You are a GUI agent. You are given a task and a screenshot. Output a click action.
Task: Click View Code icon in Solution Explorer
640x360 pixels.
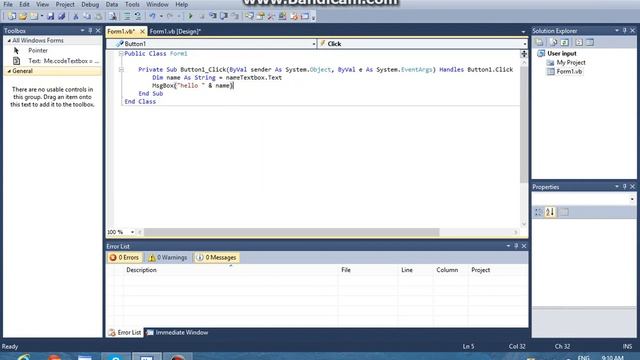pos(579,42)
